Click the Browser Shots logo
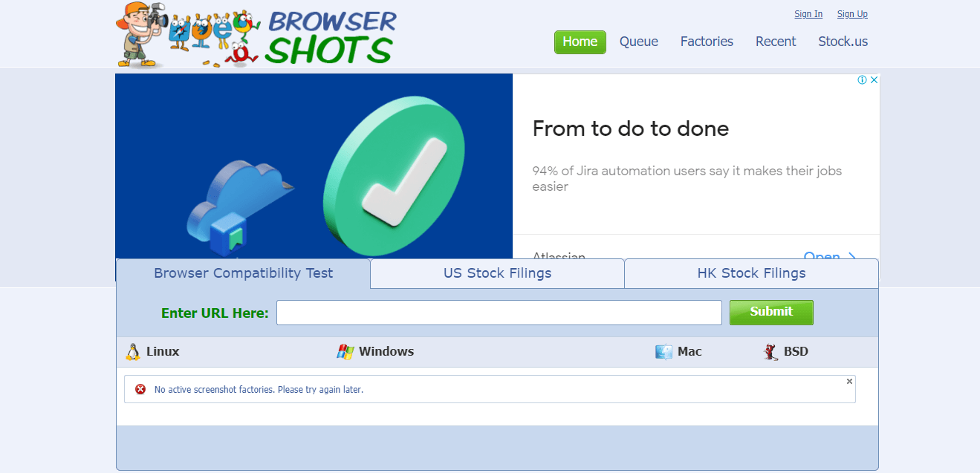 256,34
